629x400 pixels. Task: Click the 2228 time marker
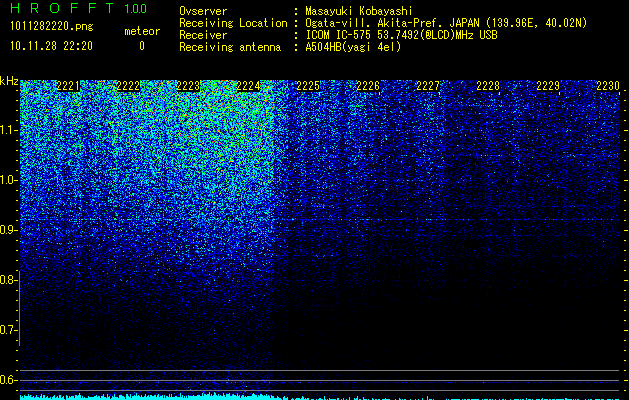pos(488,86)
